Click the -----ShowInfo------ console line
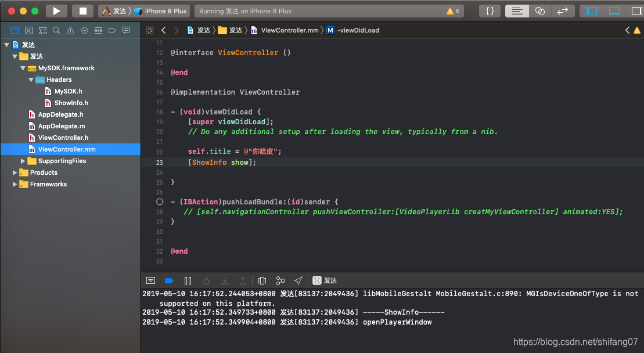This screenshot has height=353, width=644. click(294, 312)
